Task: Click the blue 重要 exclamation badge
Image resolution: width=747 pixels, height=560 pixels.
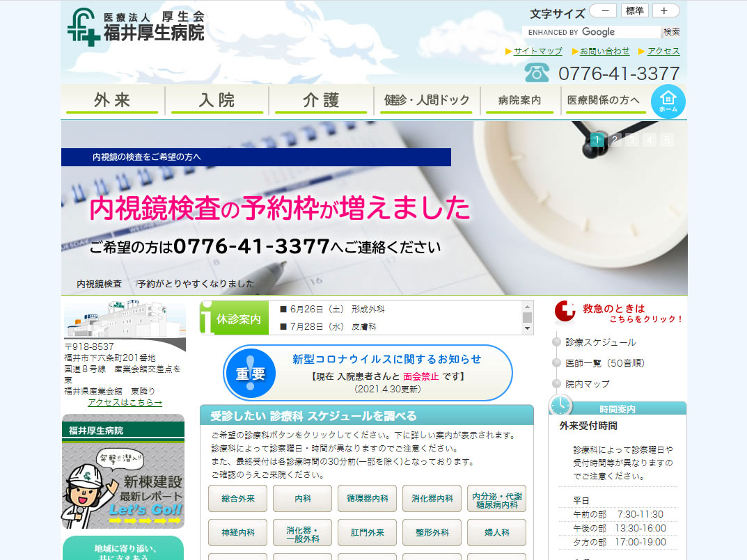Action: tap(251, 374)
